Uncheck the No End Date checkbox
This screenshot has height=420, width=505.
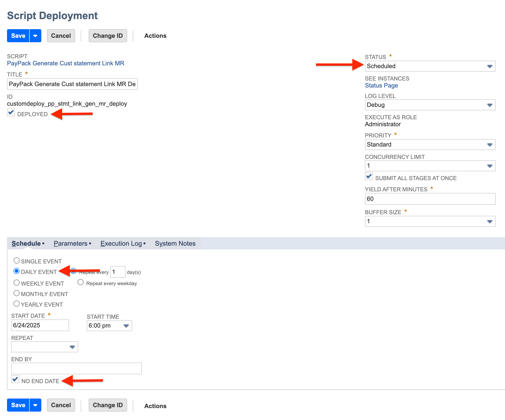(x=15, y=379)
